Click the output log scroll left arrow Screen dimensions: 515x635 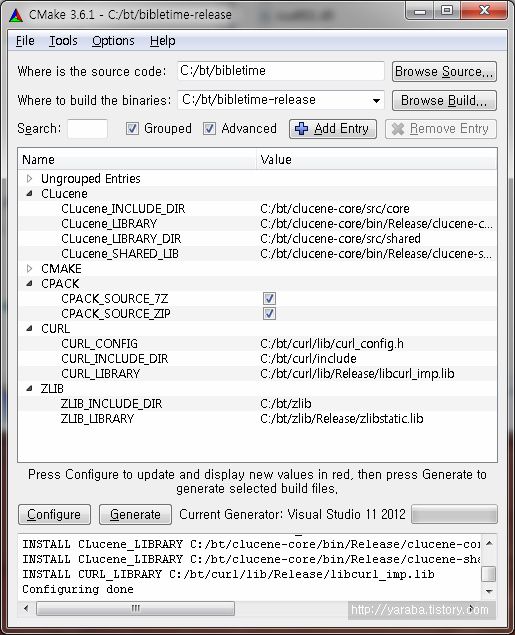coord(26,608)
